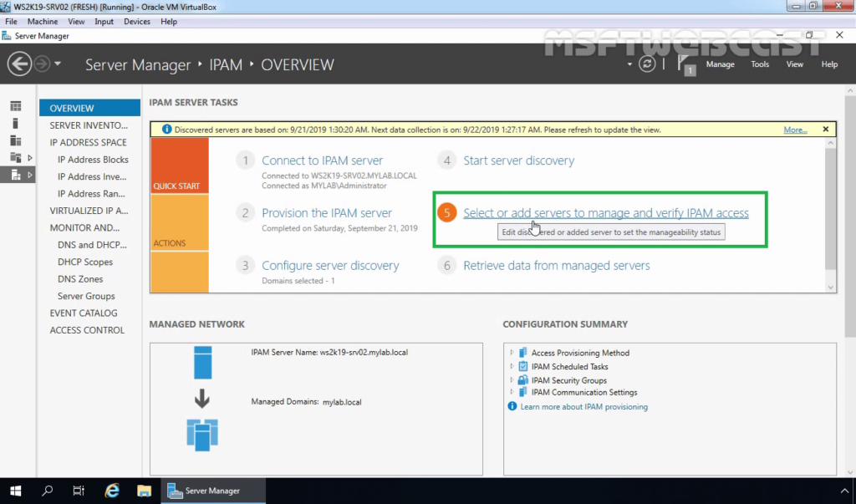The image size is (856, 504).
Task: Click Select or add servers to manage link
Action: click(x=606, y=213)
